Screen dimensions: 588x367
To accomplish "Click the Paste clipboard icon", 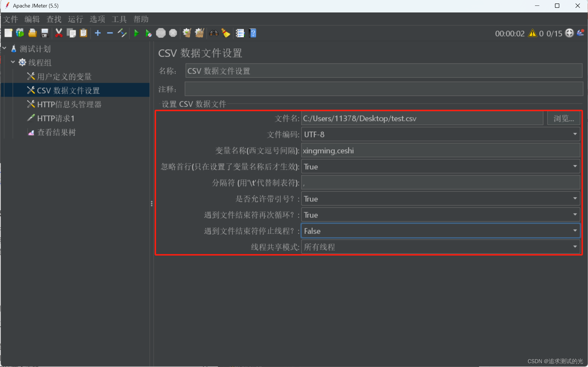I will coord(83,33).
